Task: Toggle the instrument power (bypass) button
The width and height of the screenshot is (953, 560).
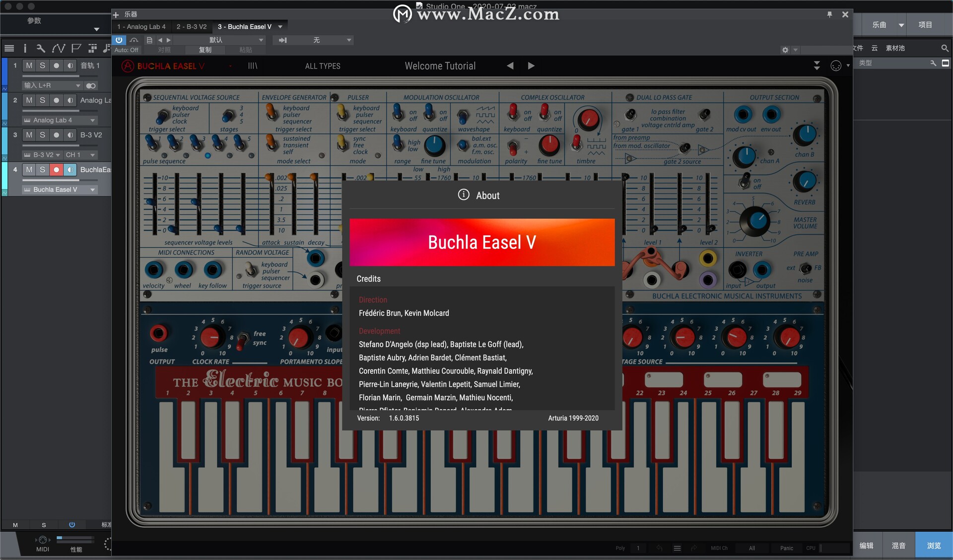Action: [119, 40]
